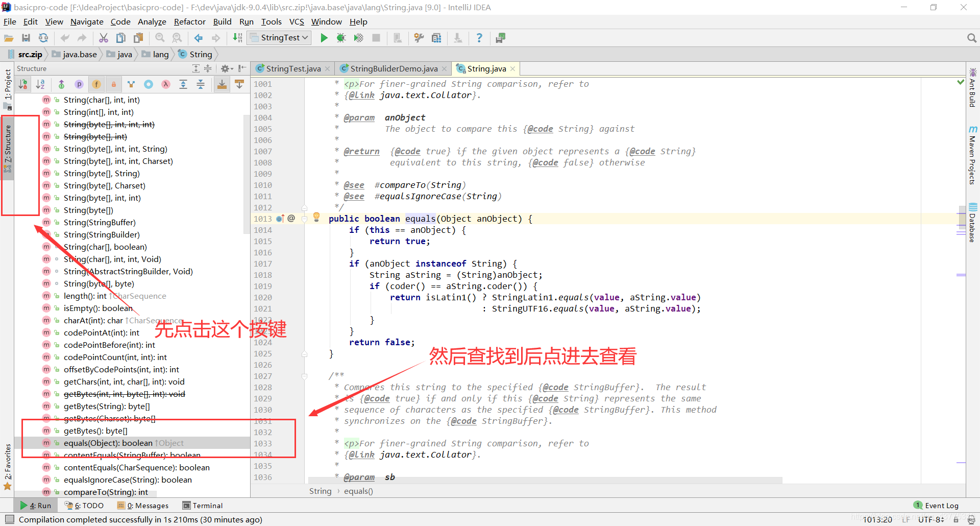Image resolution: width=980 pixels, height=526 pixels.
Task: Open the VCS menu
Action: click(x=297, y=21)
